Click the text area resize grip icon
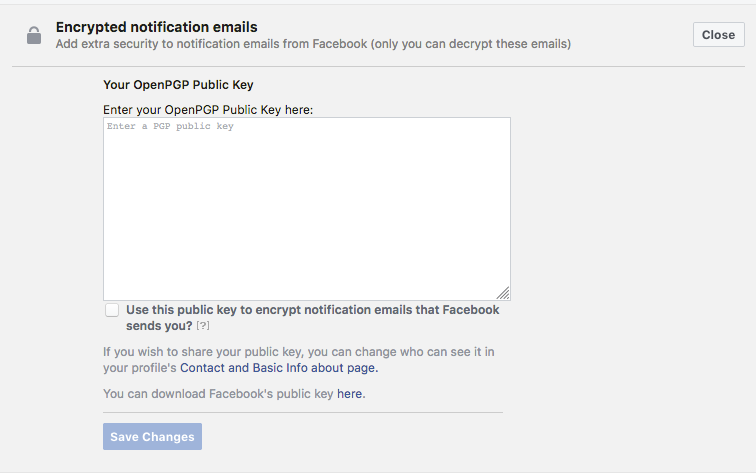 pyautogui.click(x=503, y=293)
